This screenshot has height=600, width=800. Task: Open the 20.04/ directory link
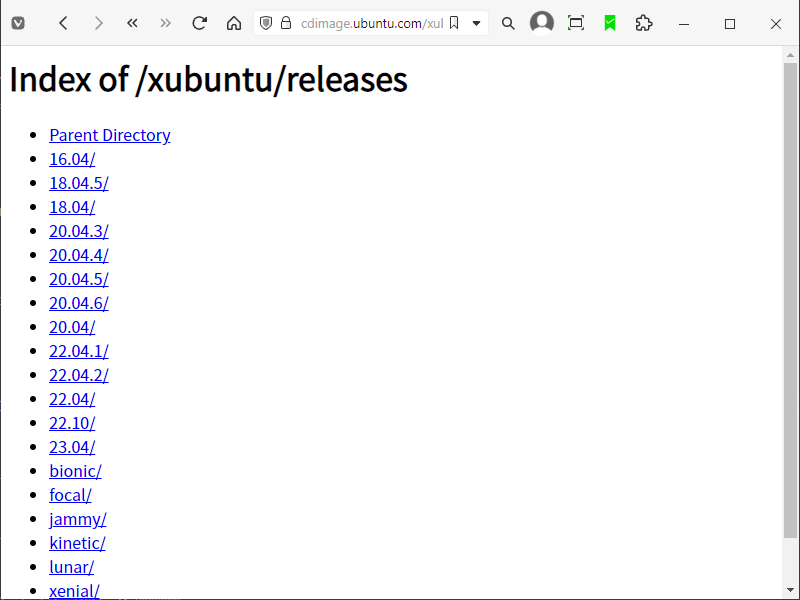coord(72,327)
